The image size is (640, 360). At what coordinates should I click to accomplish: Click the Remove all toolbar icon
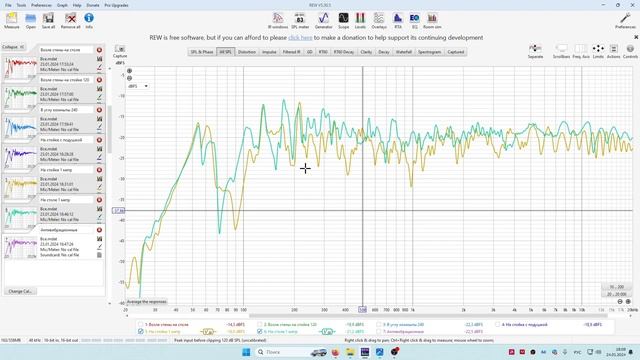(x=70, y=20)
